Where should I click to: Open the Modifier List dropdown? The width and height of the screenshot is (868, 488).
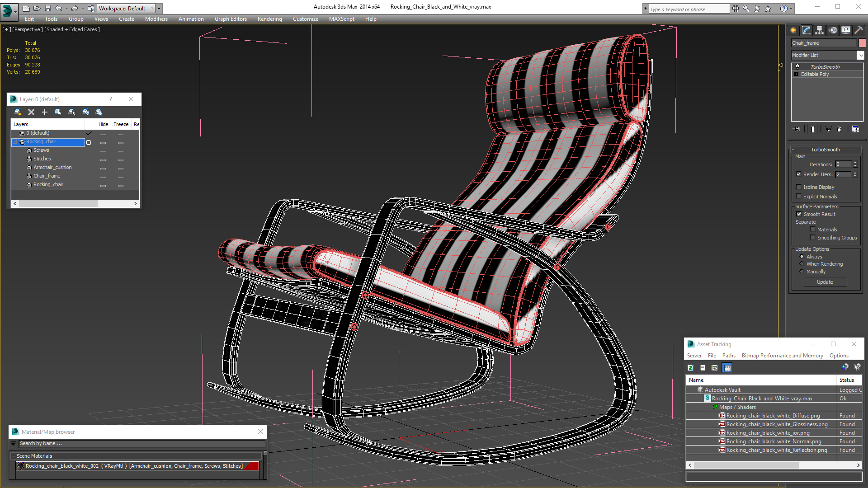pyautogui.click(x=860, y=55)
